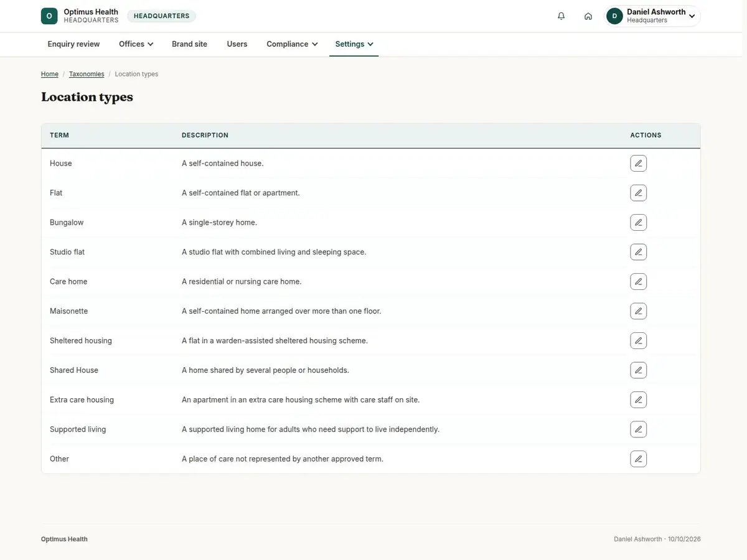747x560 pixels.
Task: Click 'A residential or nursing care home.' text
Action: (242, 282)
